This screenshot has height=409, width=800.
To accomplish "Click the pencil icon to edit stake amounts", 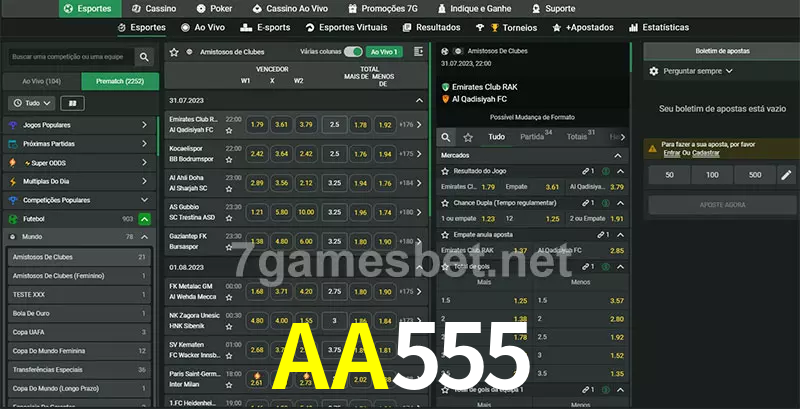I will tap(786, 175).
